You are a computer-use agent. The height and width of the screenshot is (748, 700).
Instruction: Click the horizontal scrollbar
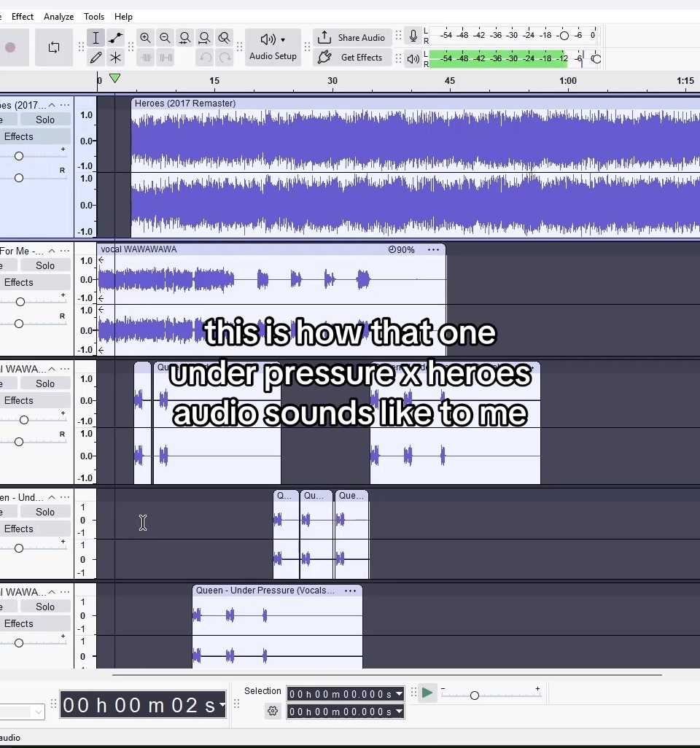387,675
